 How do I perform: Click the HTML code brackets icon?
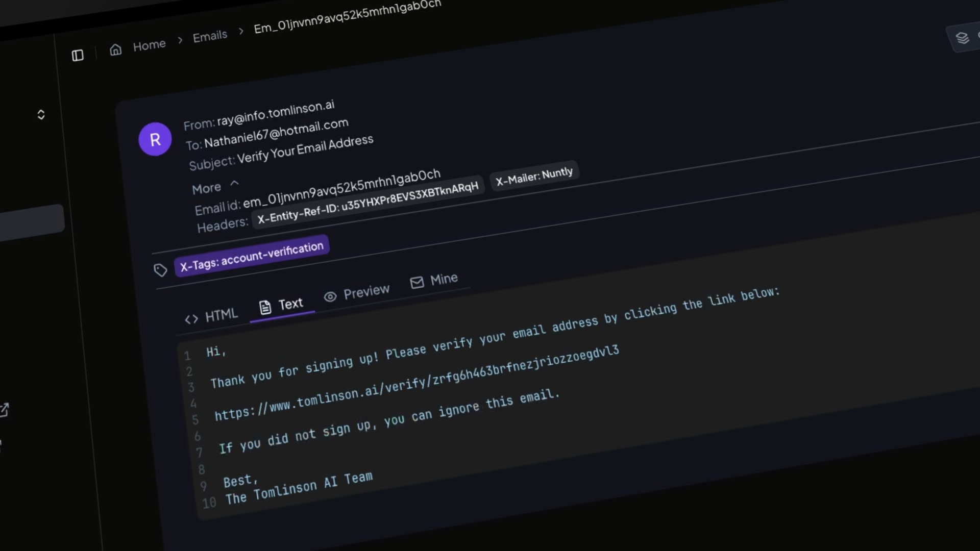pos(191,319)
